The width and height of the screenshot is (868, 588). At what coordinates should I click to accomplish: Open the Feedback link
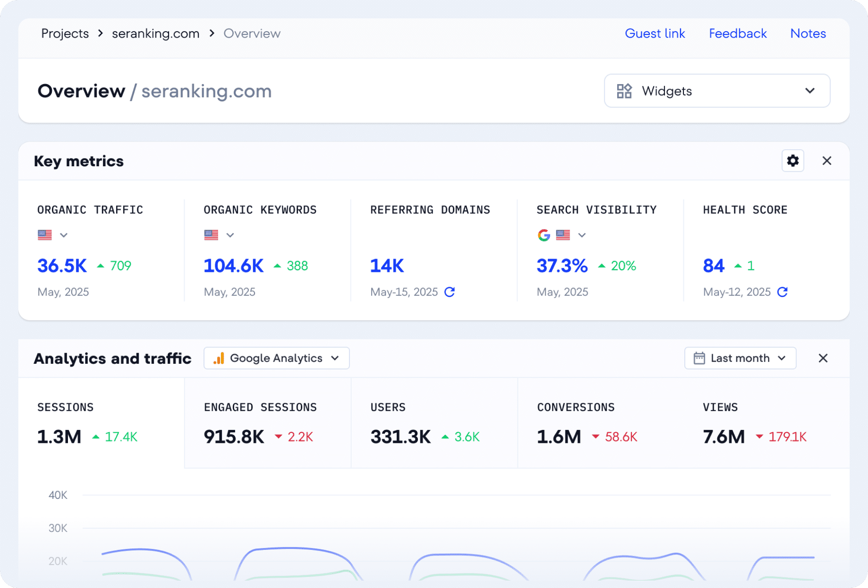(738, 34)
